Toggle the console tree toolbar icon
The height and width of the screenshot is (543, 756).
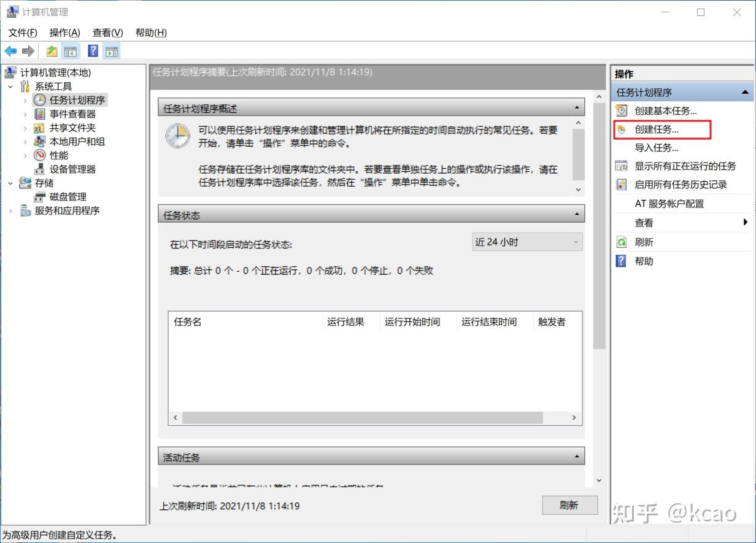(x=71, y=52)
